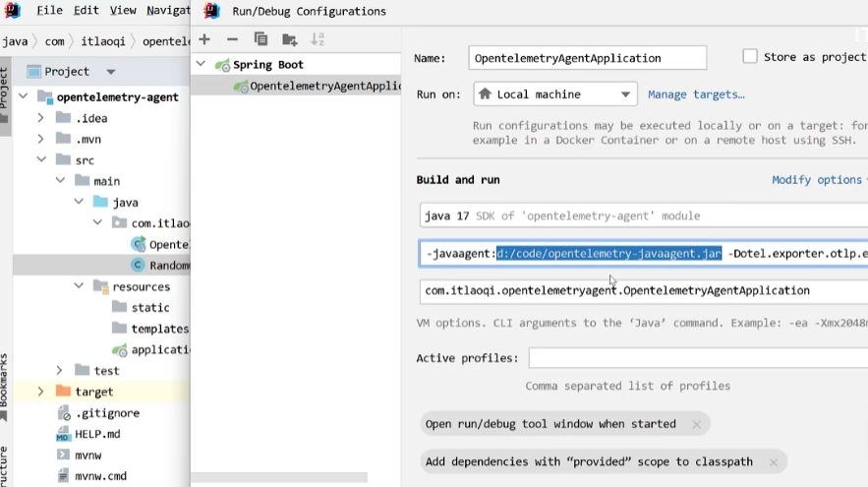This screenshot has height=487, width=868.
Task: Open the File menu
Action: tap(49, 11)
